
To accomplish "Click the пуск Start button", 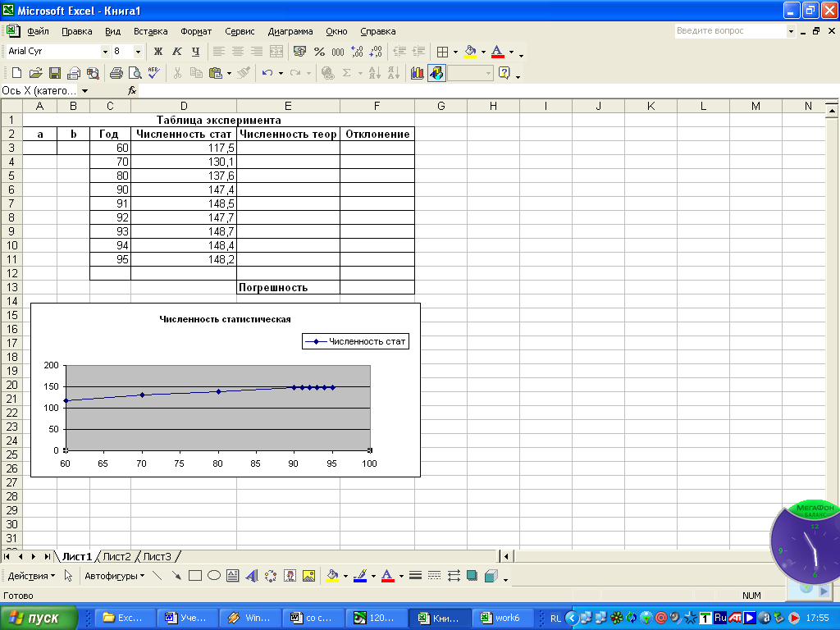I will [39, 618].
